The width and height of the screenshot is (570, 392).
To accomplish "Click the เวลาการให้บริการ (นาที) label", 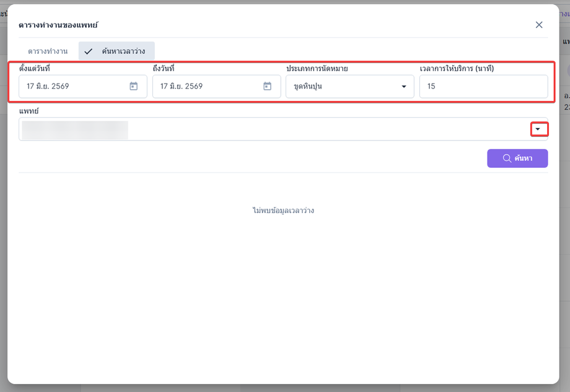I will (x=457, y=68).
